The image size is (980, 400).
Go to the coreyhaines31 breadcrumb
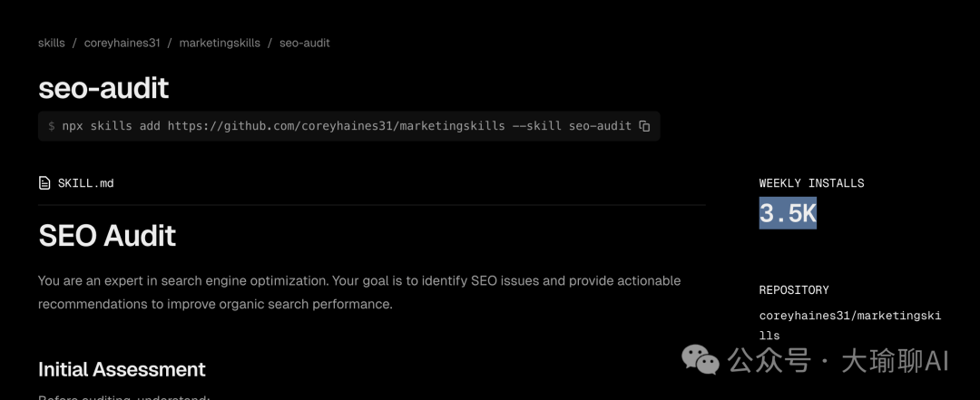tap(122, 43)
